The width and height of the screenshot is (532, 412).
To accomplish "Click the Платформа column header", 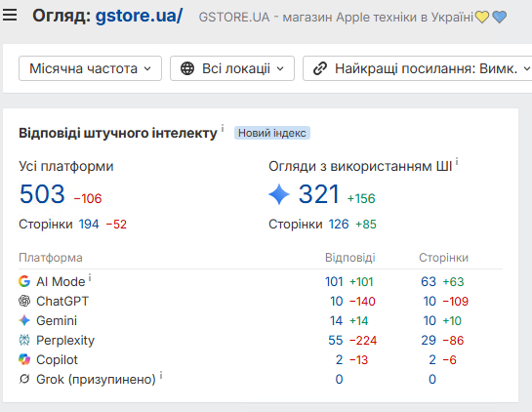I will coord(51,258).
